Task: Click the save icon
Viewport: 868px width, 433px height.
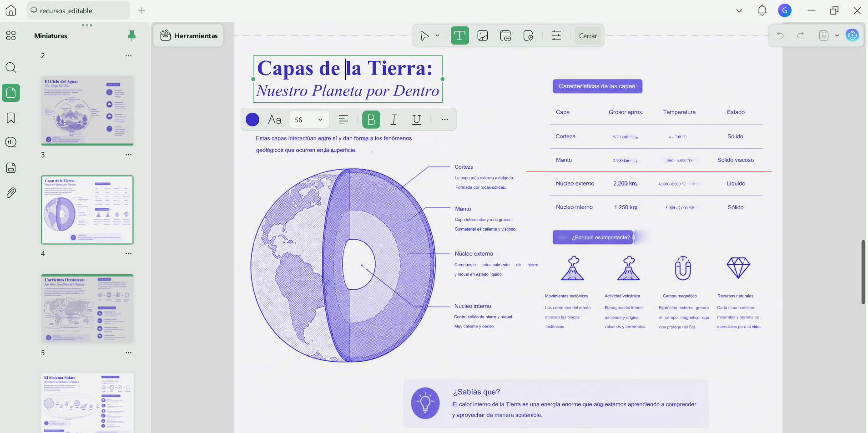Action: [x=823, y=35]
